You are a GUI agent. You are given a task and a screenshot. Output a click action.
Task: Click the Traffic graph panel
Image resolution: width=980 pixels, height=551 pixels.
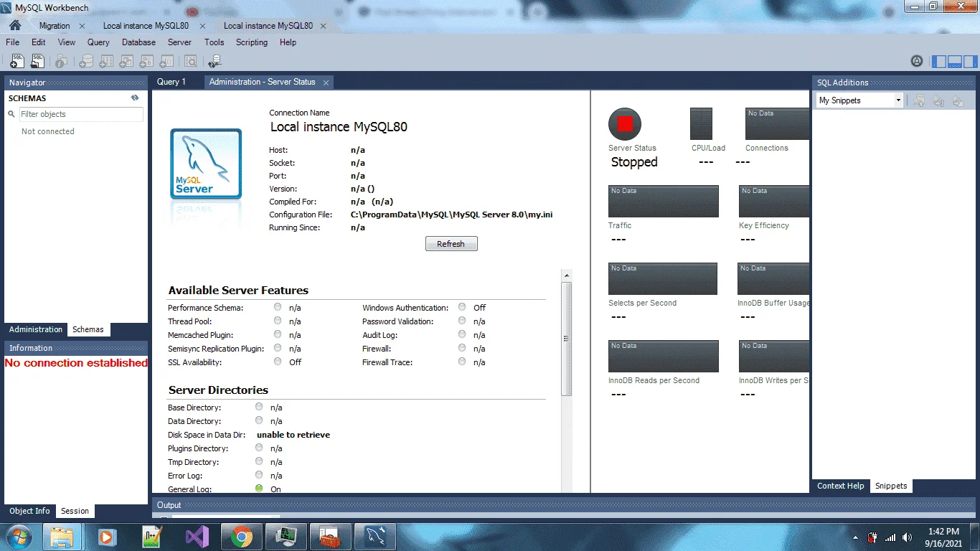tap(663, 201)
